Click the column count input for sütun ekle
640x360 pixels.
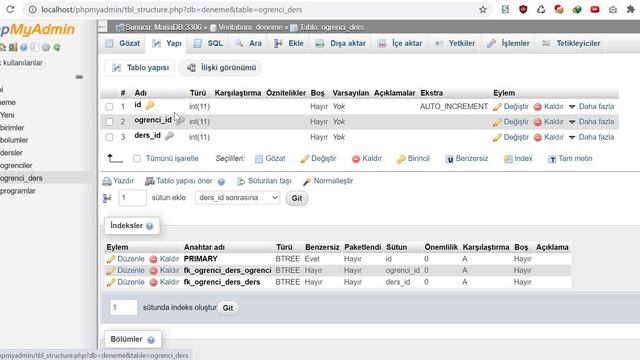(x=133, y=198)
